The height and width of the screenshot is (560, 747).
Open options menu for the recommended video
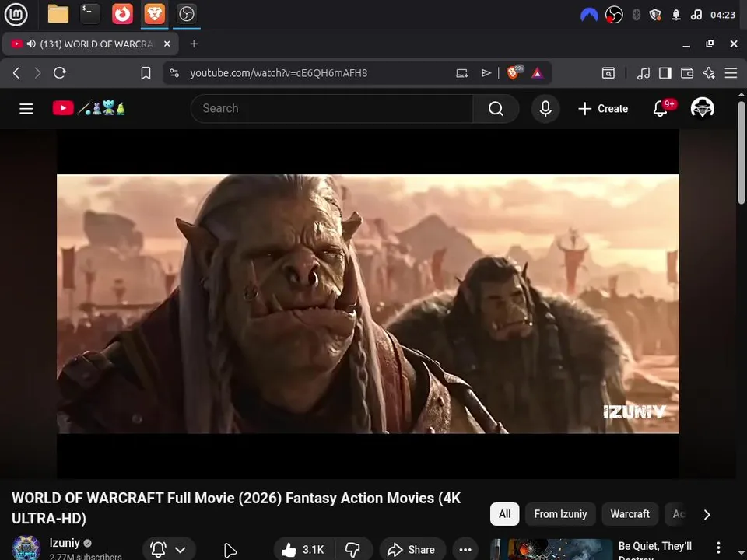pyautogui.click(x=718, y=548)
